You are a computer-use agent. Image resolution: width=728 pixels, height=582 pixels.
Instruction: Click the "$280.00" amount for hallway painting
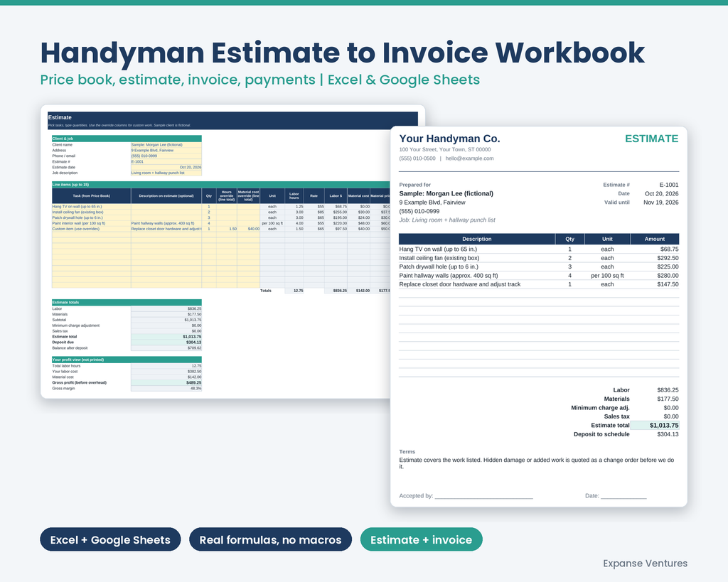[668, 276]
